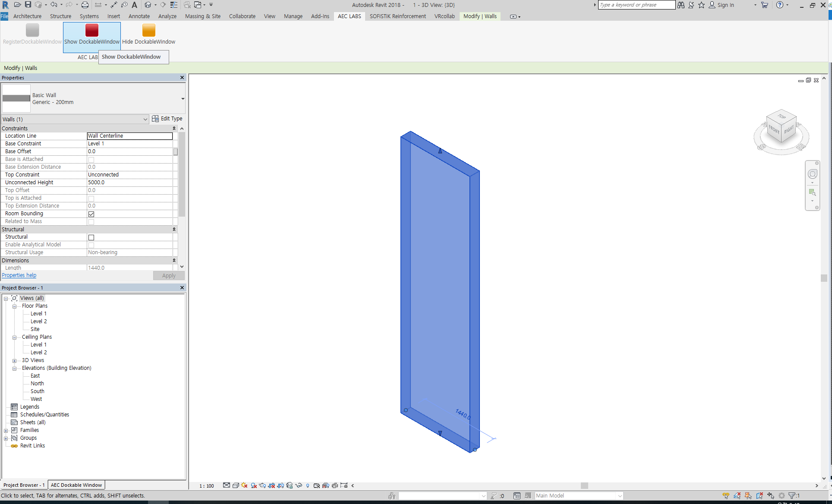
Task: Click the Select Links icon in status bar
Action: [x=726, y=496]
